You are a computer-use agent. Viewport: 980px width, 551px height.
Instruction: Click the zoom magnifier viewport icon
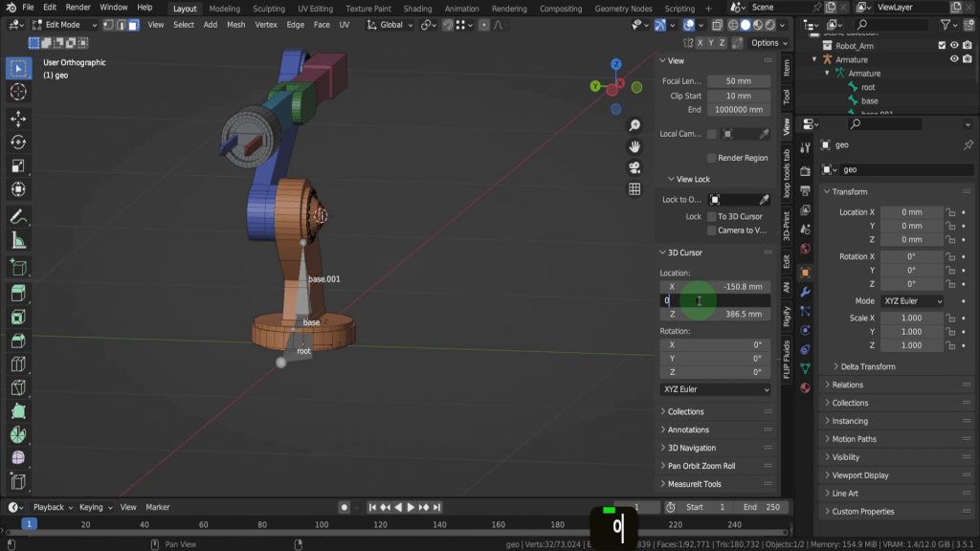(634, 126)
